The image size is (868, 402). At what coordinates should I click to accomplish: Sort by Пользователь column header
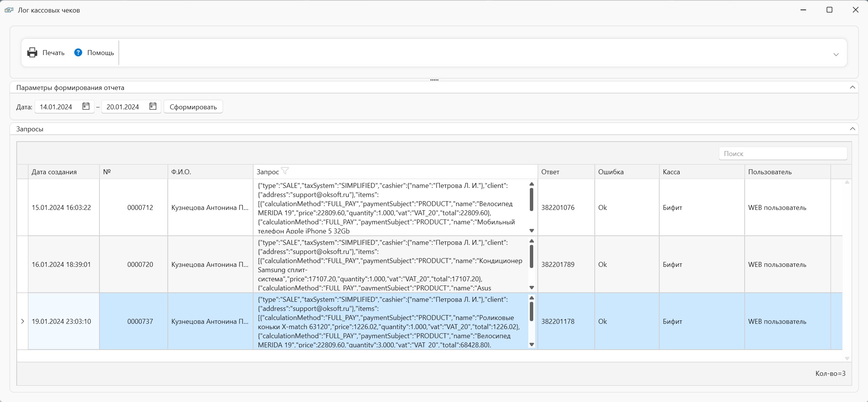coord(788,172)
